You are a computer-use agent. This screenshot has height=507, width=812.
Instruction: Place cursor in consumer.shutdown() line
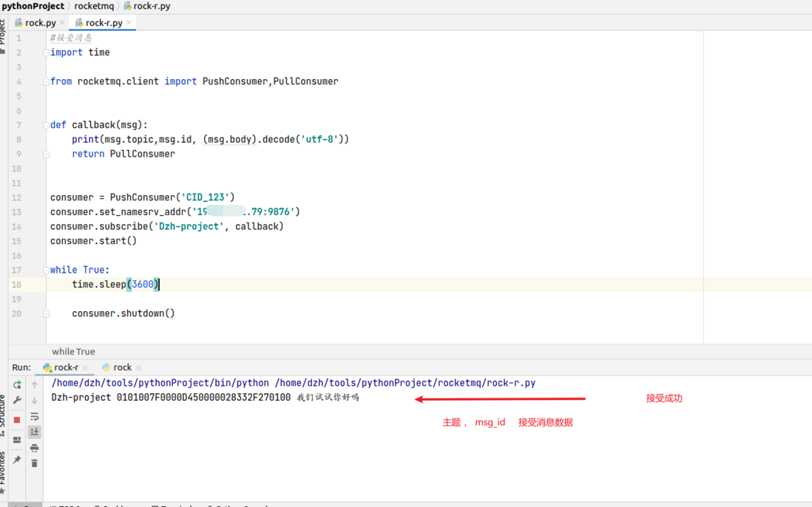[124, 313]
